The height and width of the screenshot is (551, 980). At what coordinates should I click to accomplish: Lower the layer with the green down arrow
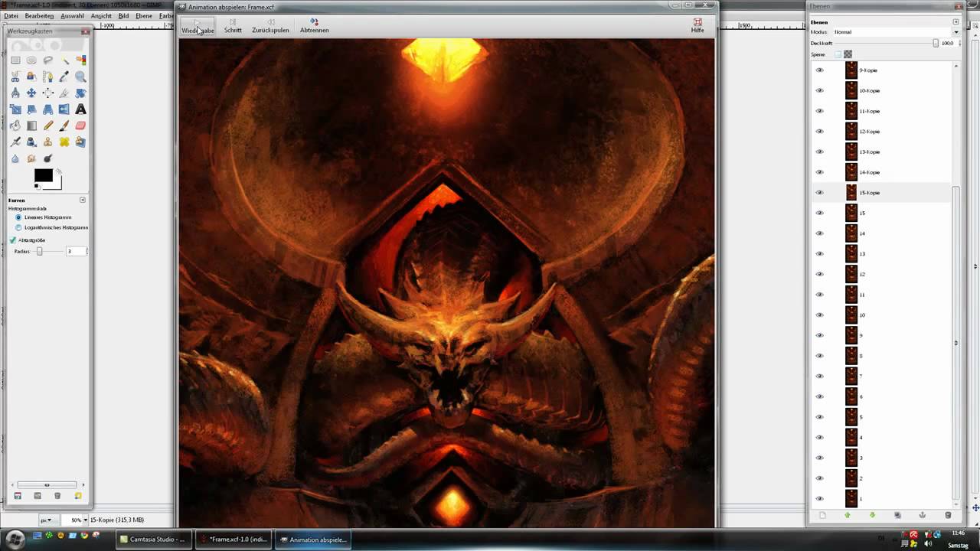872,515
